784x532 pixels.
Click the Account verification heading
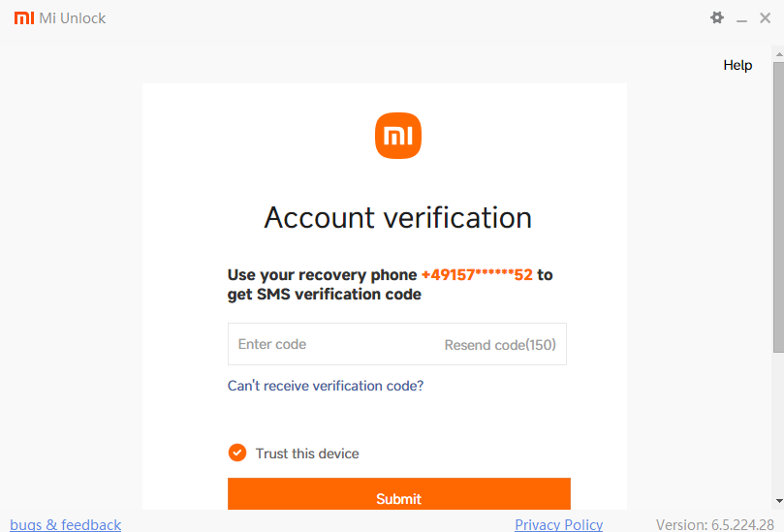coord(398,217)
